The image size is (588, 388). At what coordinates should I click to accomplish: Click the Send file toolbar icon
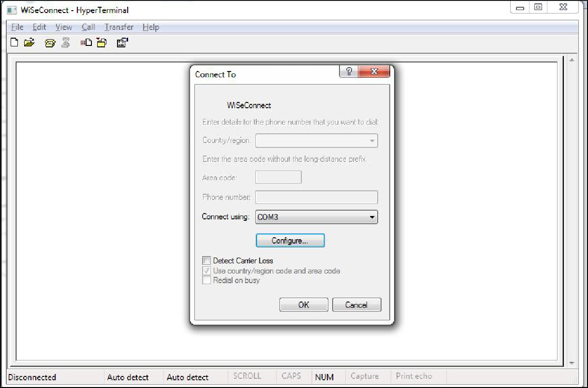coord(87,43)
